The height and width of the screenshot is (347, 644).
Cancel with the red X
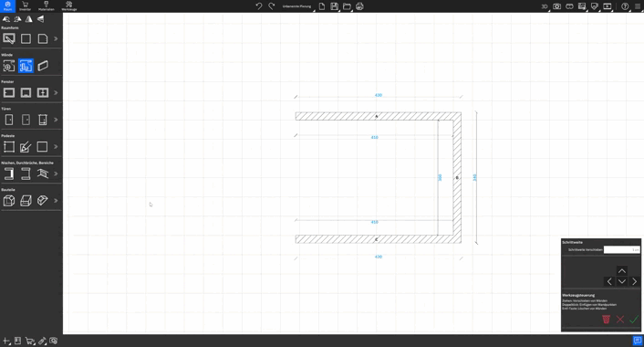point(620,319)
